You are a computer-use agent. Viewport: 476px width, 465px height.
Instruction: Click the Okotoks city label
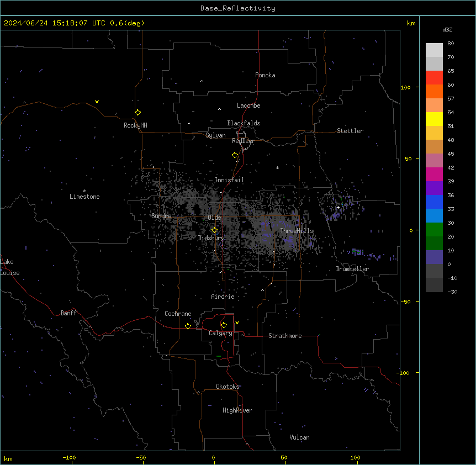(228, 387)
